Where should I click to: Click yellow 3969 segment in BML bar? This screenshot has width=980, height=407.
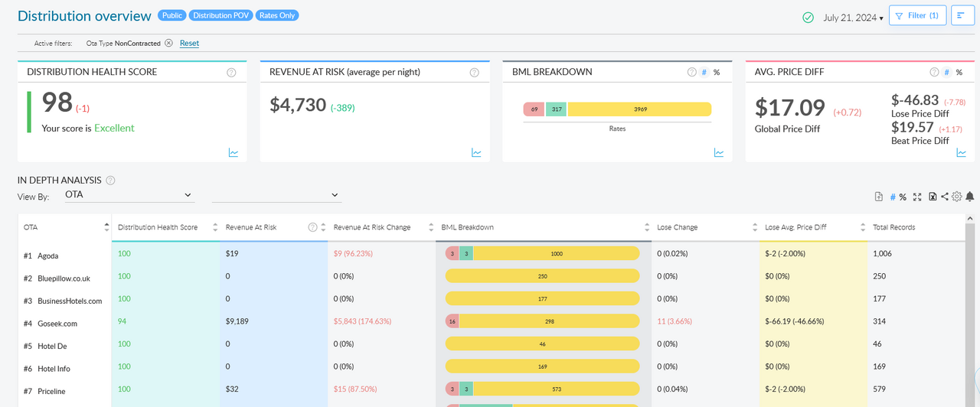tap(639, 109)
